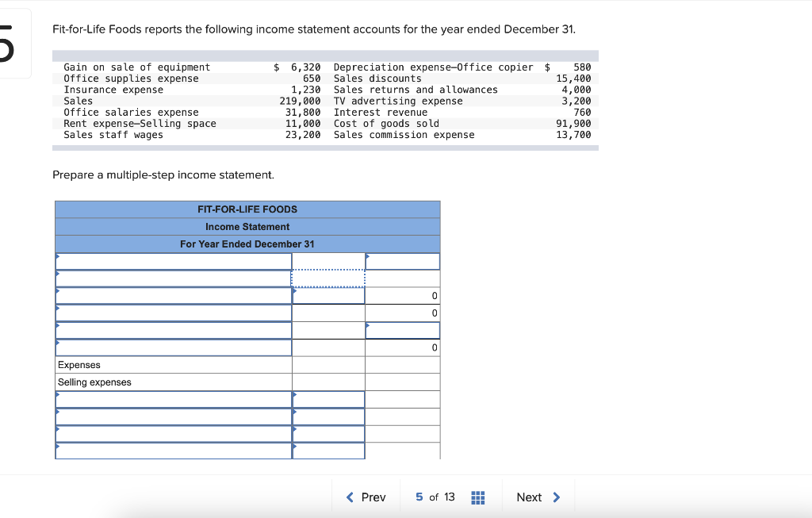Click the 'FIT-FOR-LIFE FOODS' table header
The height and width of the screenshot is (518, 812).
[247, 209]
